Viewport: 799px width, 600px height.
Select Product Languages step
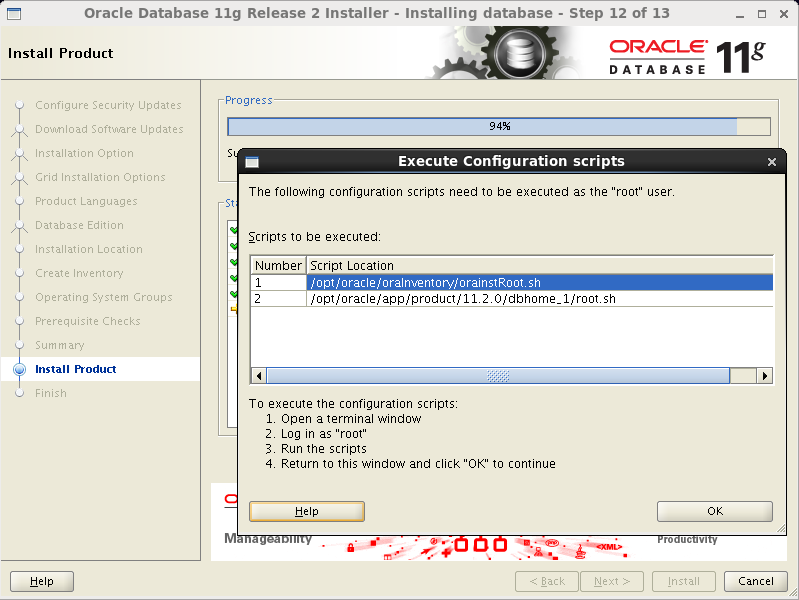(x=86, y=201)
